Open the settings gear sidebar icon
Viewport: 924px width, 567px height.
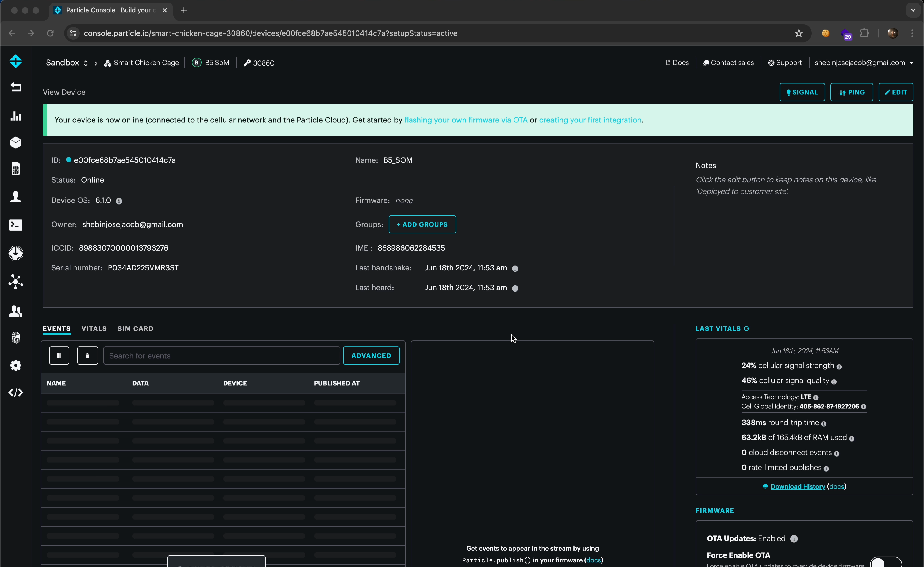click(x=16, y=365)
